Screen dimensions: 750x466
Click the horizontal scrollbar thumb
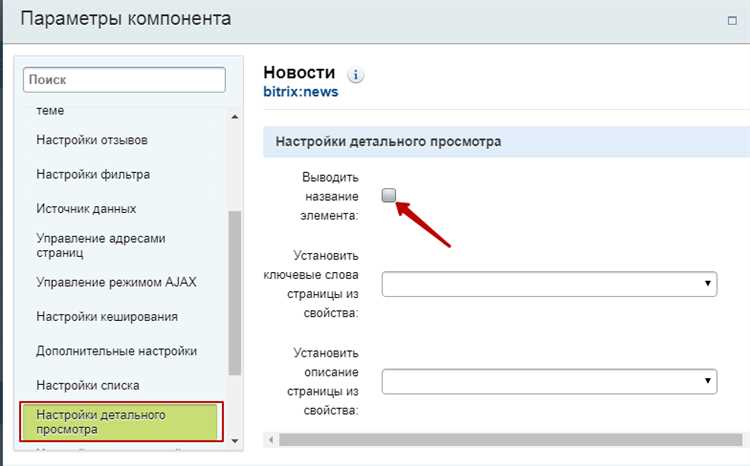point(510,440)
